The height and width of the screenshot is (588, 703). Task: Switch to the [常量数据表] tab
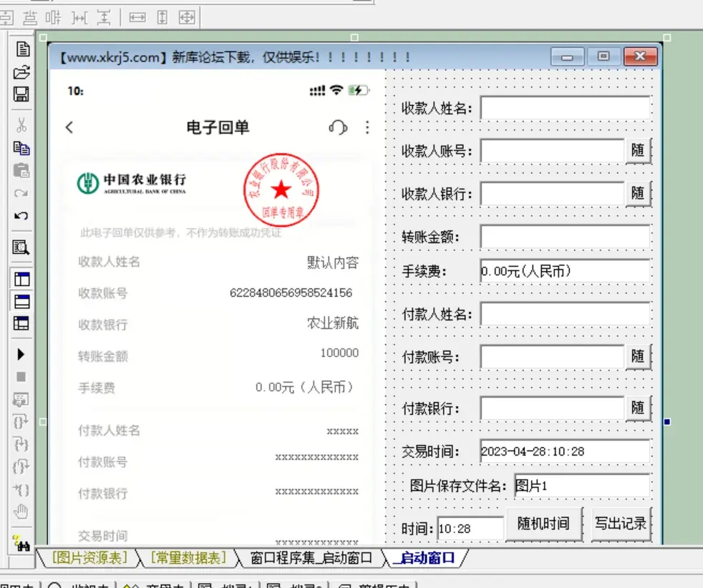click(188, 558)
